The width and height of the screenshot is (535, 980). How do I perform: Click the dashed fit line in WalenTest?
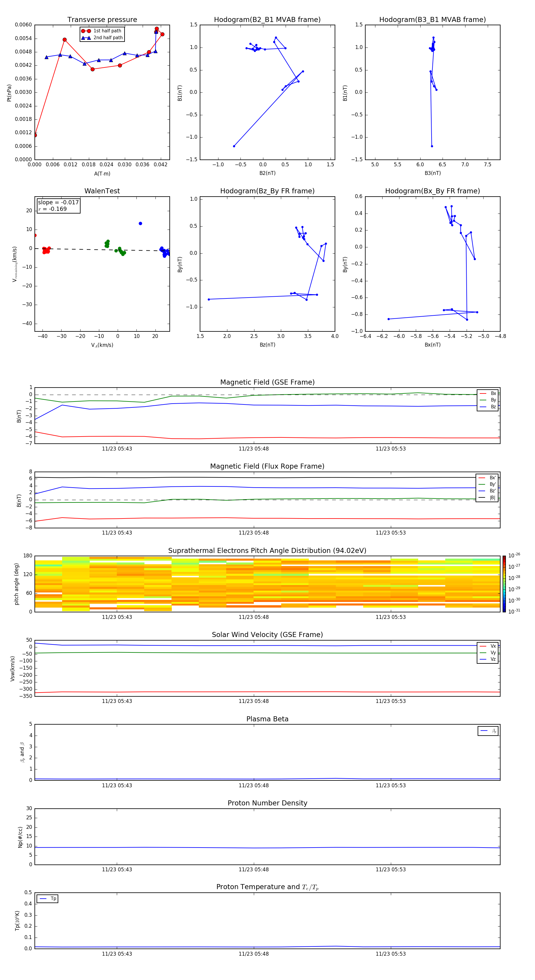pyautogui.click(x=102, y=249)
